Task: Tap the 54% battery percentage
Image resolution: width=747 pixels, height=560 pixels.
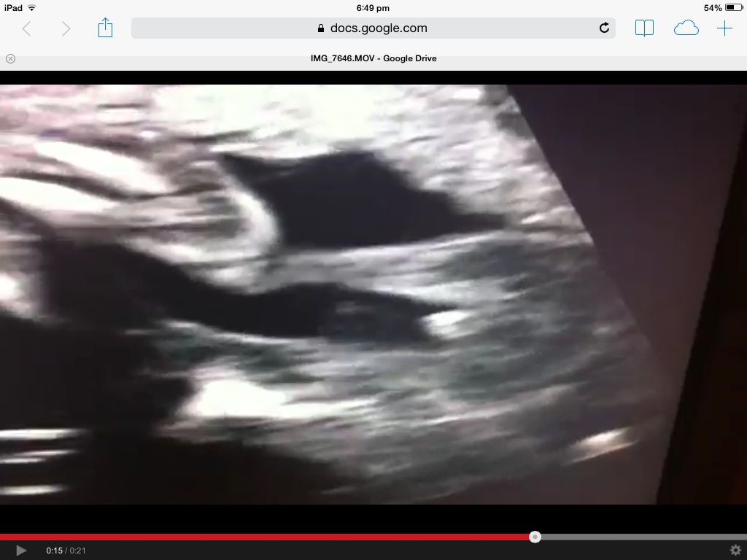Action: click(x=713, y=7)
